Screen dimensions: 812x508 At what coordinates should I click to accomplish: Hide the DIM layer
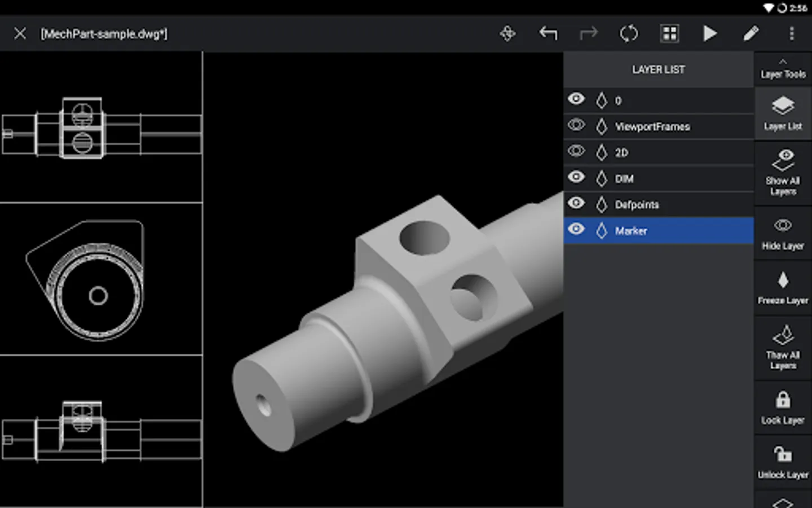[576, 177]
